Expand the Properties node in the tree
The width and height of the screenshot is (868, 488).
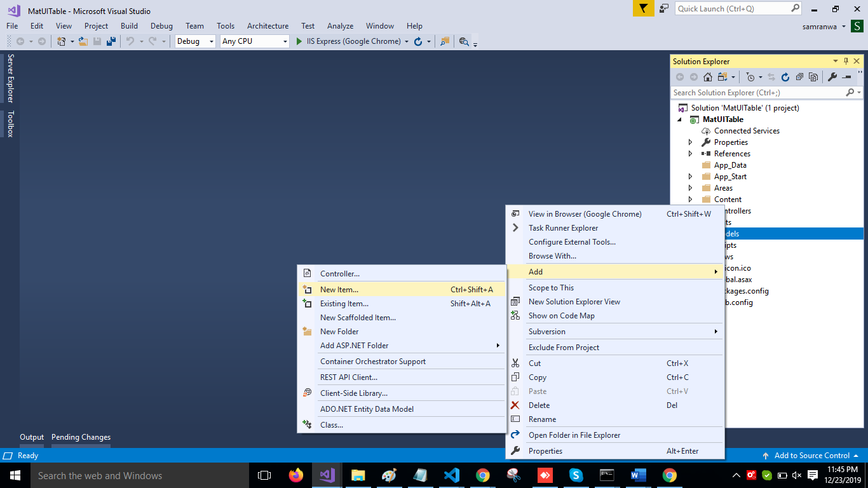691,142
